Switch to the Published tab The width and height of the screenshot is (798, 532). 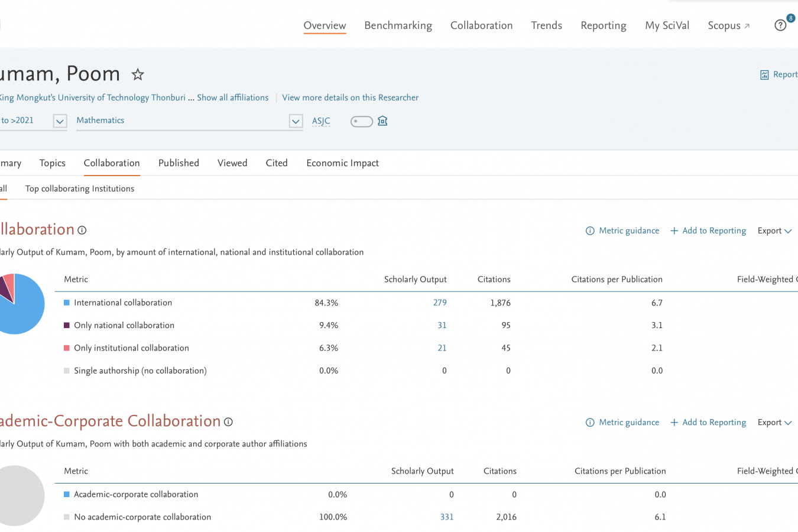pyautogui.click(x=179, y=163)
